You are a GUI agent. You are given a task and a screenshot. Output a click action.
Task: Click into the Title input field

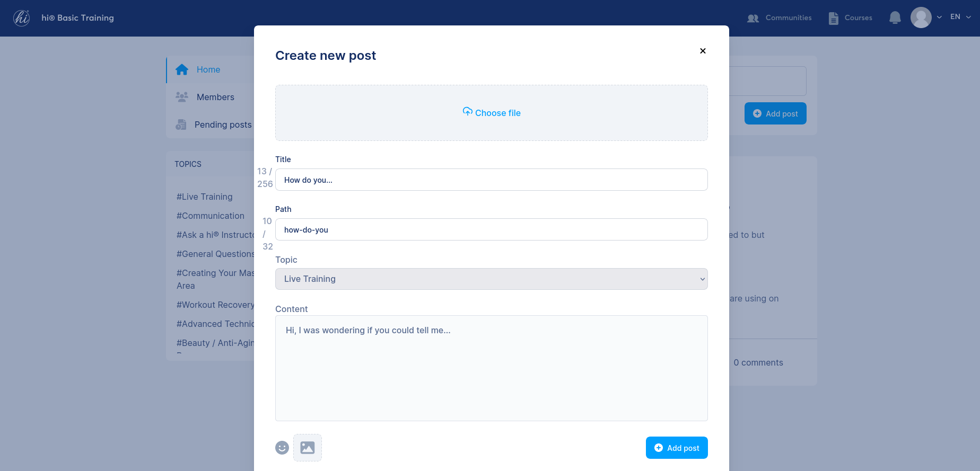pos(492,180)
